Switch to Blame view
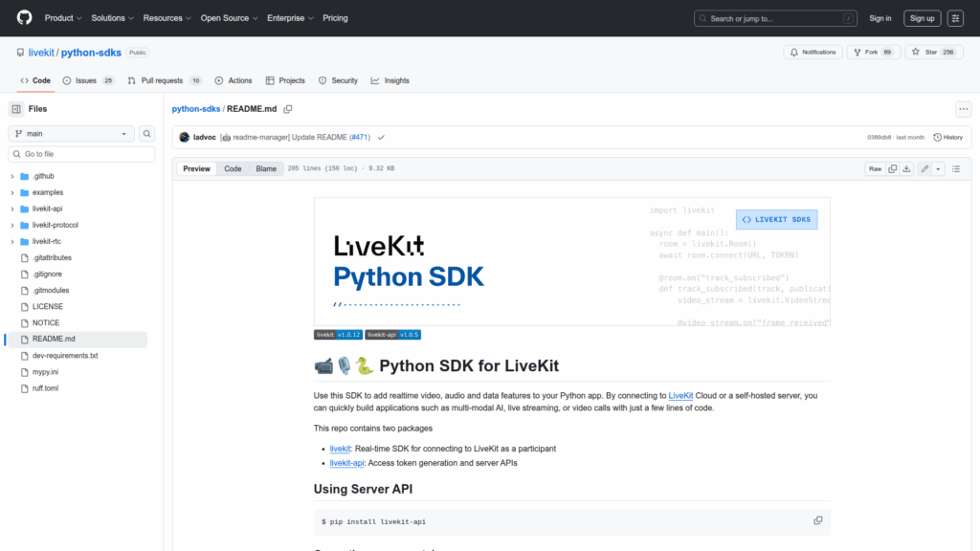980x551 pixels. pos(266,168)
